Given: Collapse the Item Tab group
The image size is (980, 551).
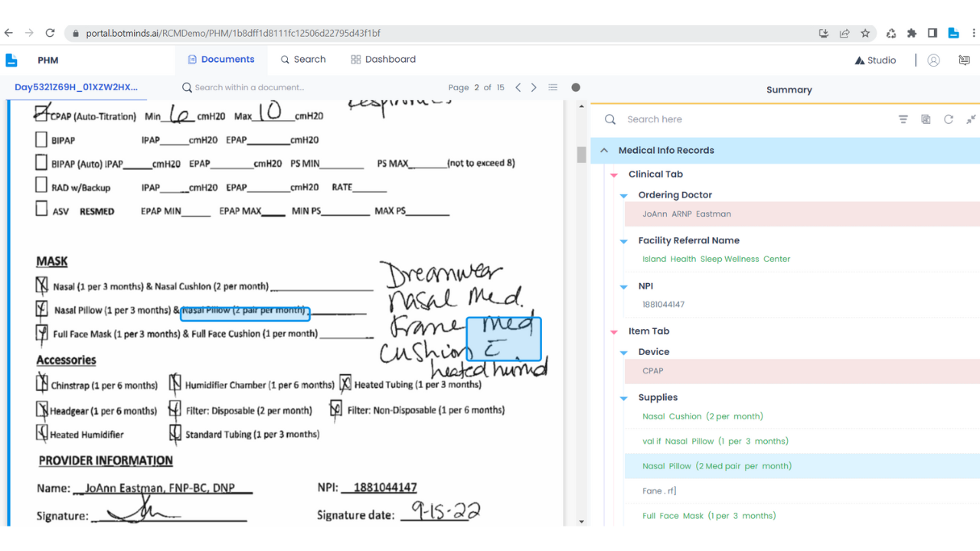Looking at the screenshot, I should pyautogui.click(x=614, y=332).
